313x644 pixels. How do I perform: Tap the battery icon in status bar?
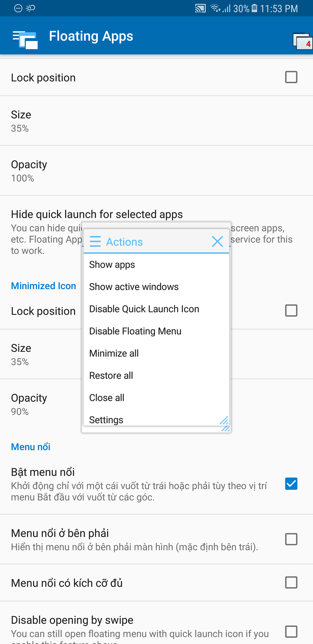[x=255, y=8]
